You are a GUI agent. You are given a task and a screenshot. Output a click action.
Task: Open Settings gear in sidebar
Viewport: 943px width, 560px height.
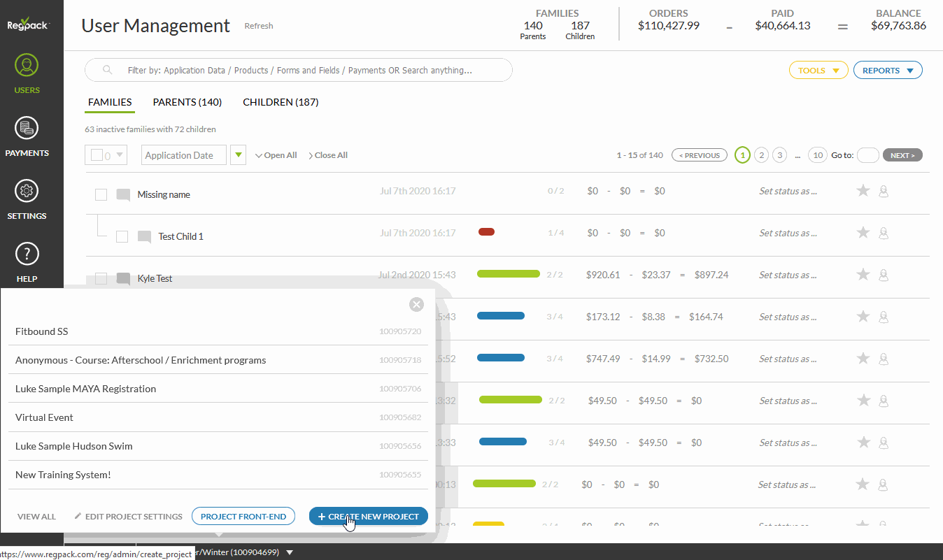coord(27,199)
